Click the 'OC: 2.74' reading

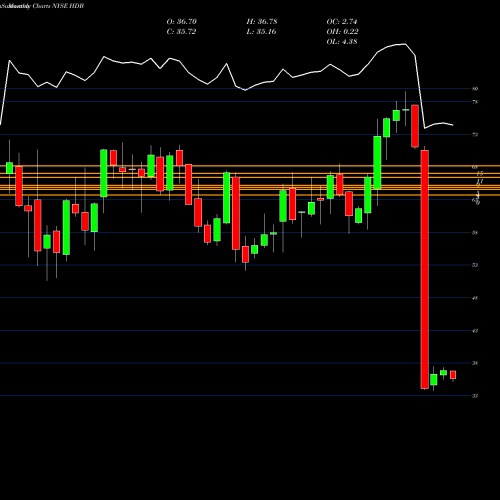[x=342, y=21]
